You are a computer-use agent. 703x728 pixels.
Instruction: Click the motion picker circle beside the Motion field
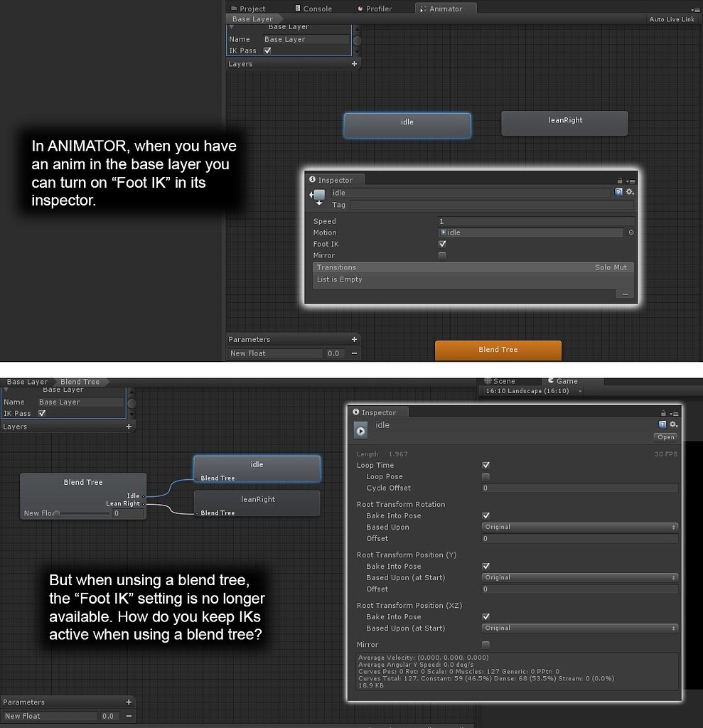tap(630, 232)
